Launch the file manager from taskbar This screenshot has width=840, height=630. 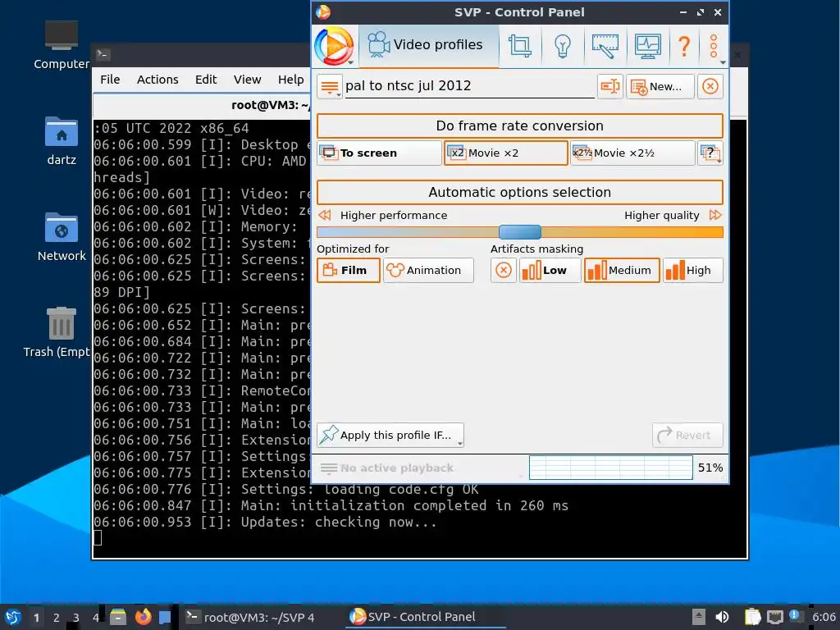(x=118, y=618)
